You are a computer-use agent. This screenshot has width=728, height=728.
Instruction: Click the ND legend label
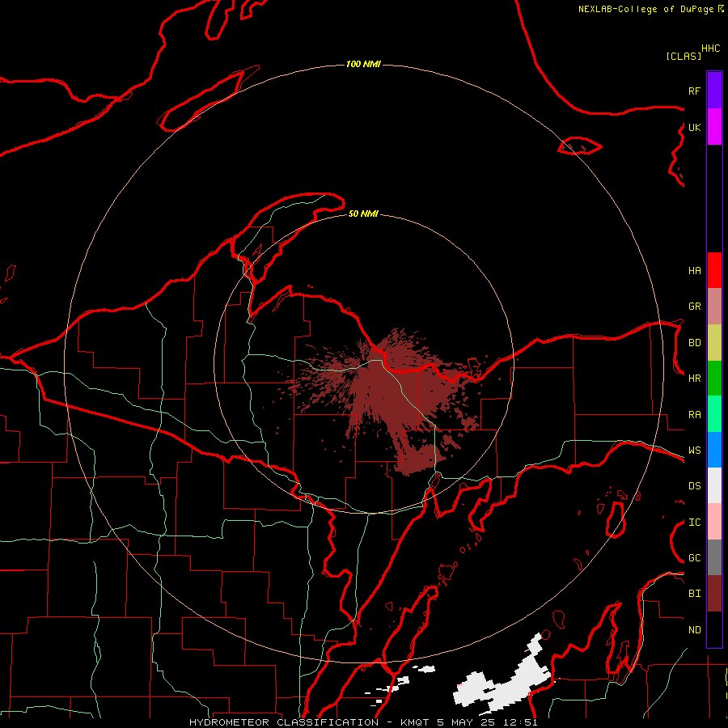pos(694,630)
